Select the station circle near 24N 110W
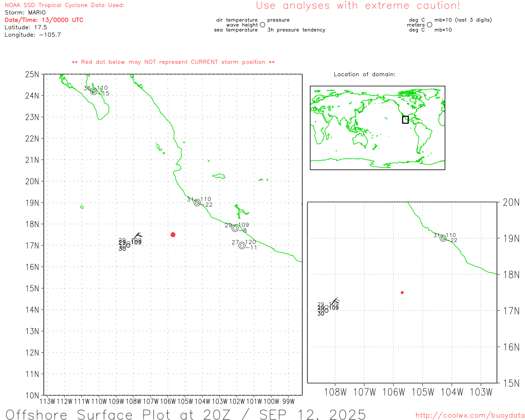 point(94,91)
